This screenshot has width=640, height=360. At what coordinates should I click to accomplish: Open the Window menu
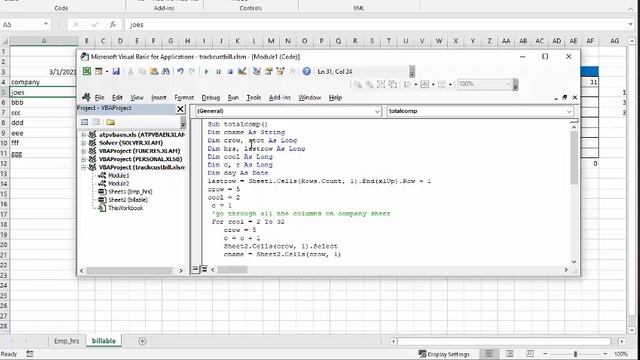[309, 98]
